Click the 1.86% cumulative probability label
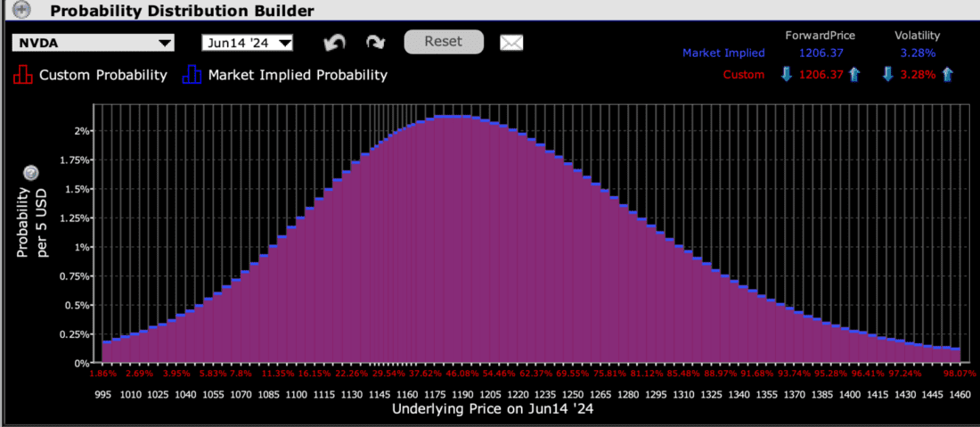Screen dimensions: 980x427 pos(102,374)
